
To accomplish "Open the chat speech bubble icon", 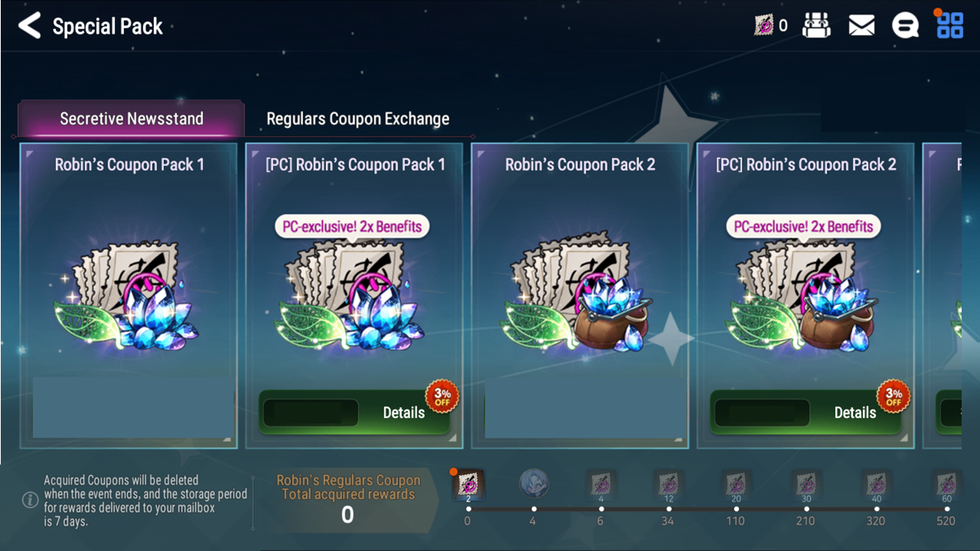I will tap(905, 26).
